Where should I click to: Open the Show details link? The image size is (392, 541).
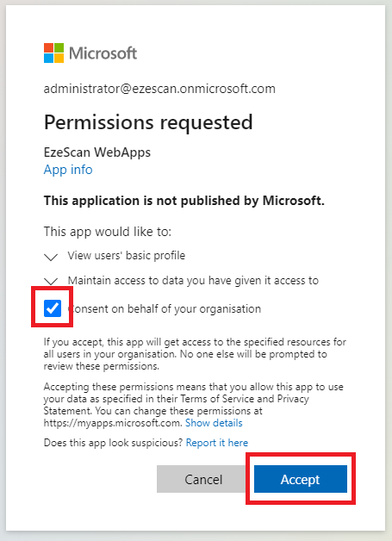click(x=214, y=423)
